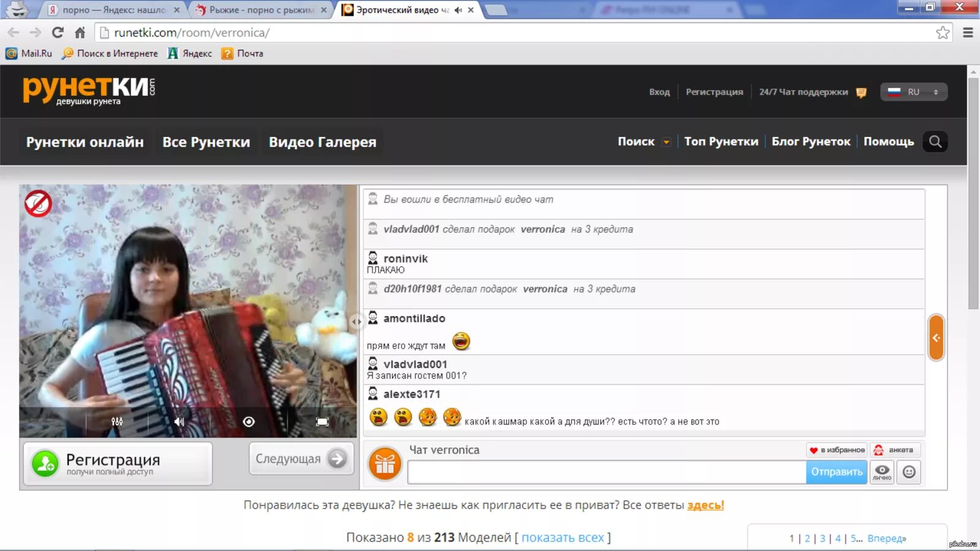Open the 'Помощь' help page
Screen dimensions: 980x551
click(x=889, y=141)
